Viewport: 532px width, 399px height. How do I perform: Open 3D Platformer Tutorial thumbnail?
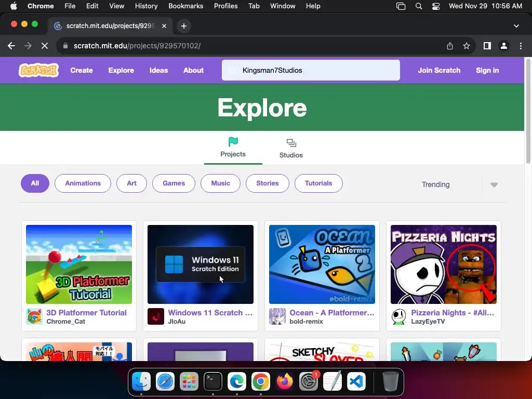[79, 264]
